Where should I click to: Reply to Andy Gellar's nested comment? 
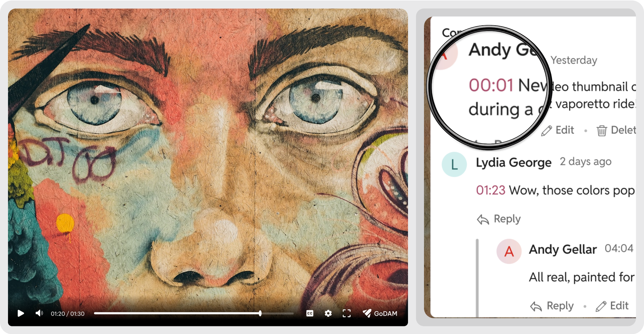point(552,306)
